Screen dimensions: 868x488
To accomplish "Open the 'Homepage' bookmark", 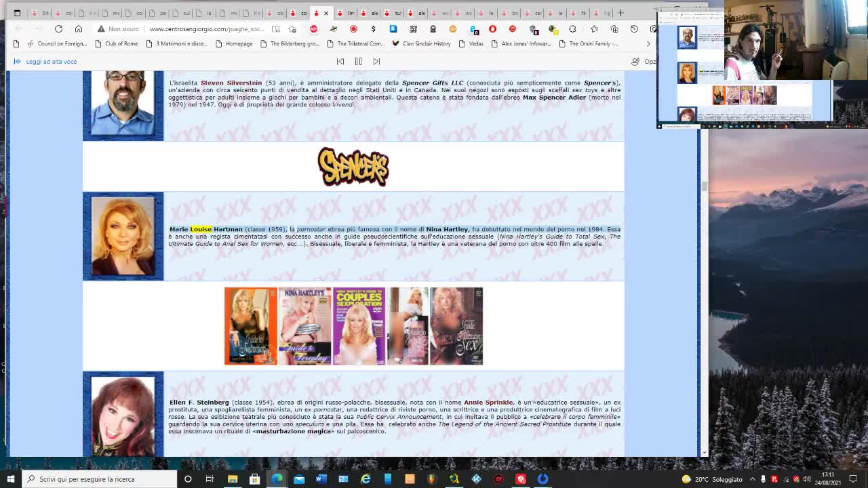I will [233, 44].
